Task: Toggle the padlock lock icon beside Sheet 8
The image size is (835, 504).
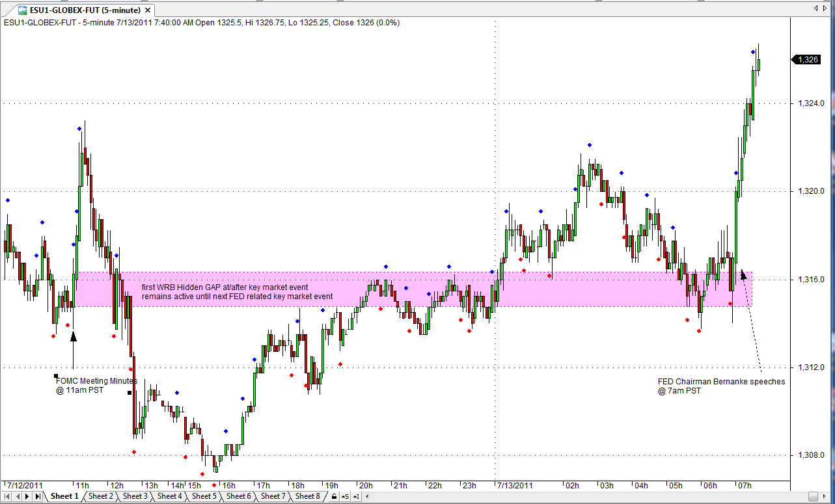Action: click(x=334, y=496)
